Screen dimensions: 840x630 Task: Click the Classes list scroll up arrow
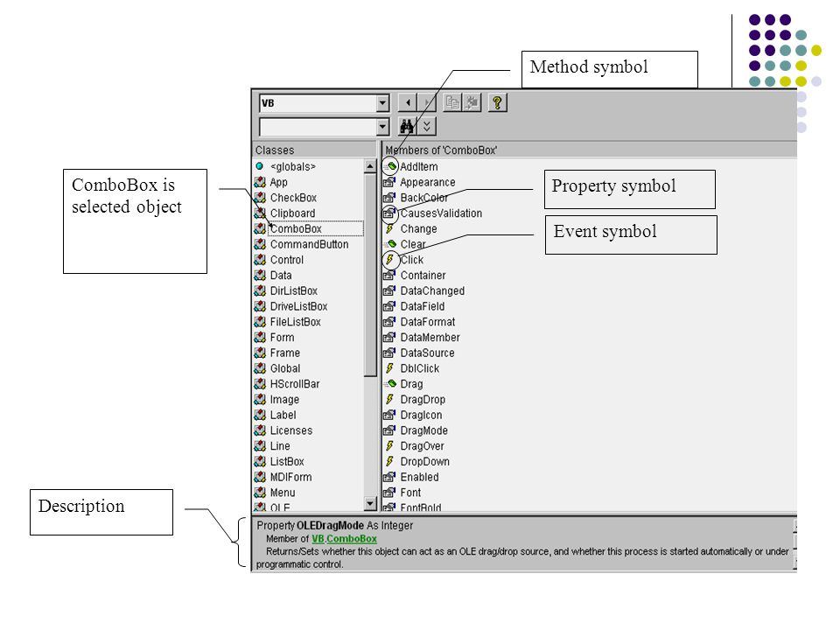pos(369,166)
